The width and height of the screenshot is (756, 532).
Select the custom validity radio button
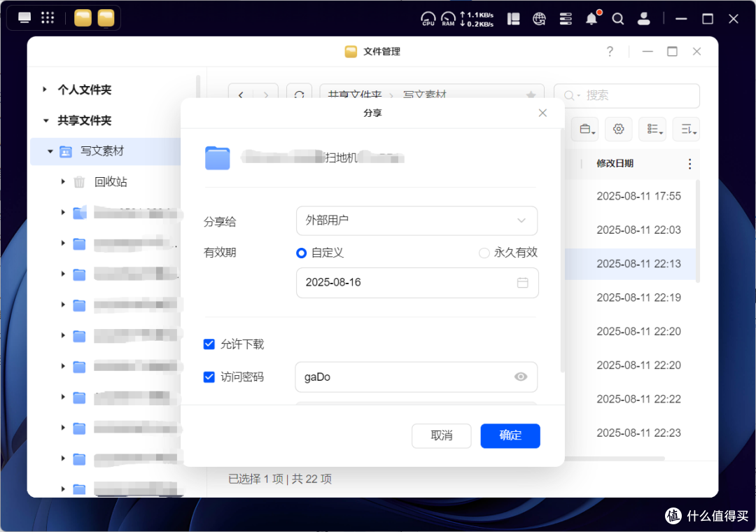[x=301, y=253]
